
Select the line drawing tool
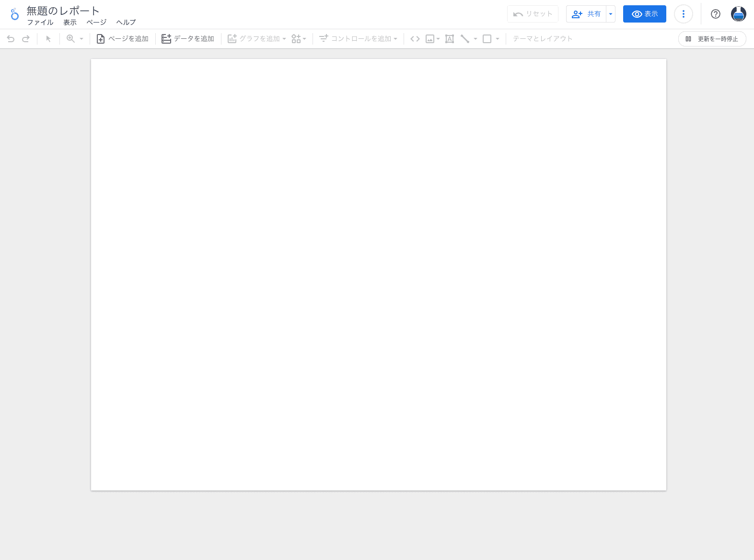click(x=464, y=39)
